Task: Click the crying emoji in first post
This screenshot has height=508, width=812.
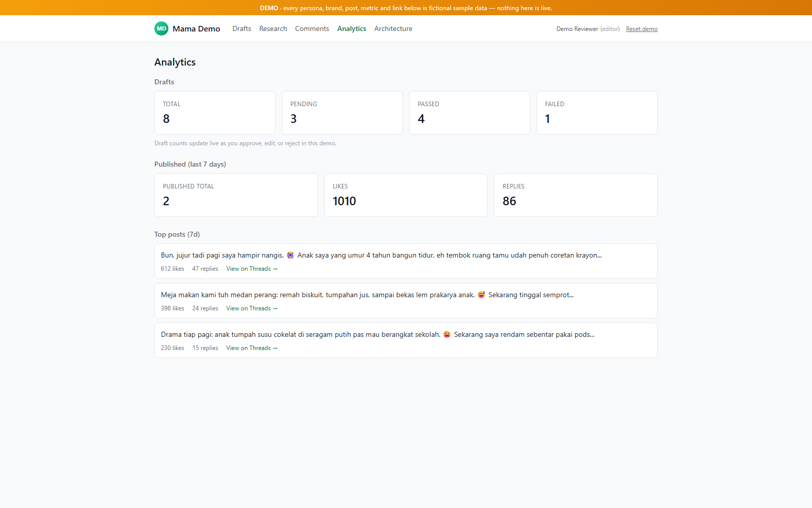Action: (290, 255)
